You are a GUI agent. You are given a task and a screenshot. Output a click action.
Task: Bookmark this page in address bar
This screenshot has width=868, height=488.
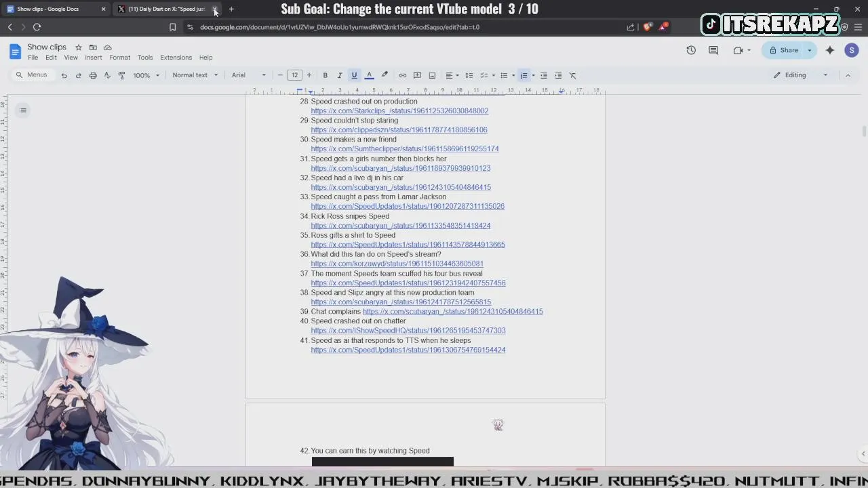pos(172,27)
